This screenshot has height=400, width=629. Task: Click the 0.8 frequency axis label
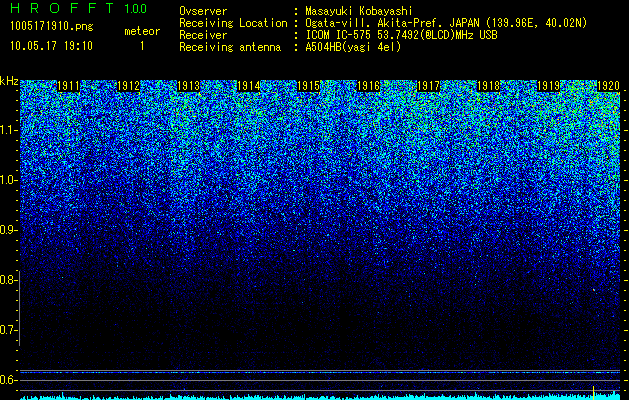pyautogui.click(x=8, y=280)
